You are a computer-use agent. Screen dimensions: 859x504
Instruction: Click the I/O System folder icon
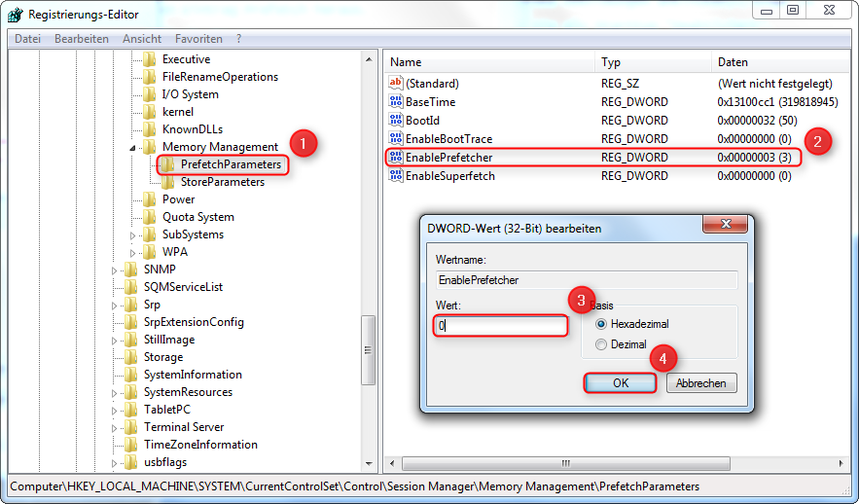coord(149,94)
